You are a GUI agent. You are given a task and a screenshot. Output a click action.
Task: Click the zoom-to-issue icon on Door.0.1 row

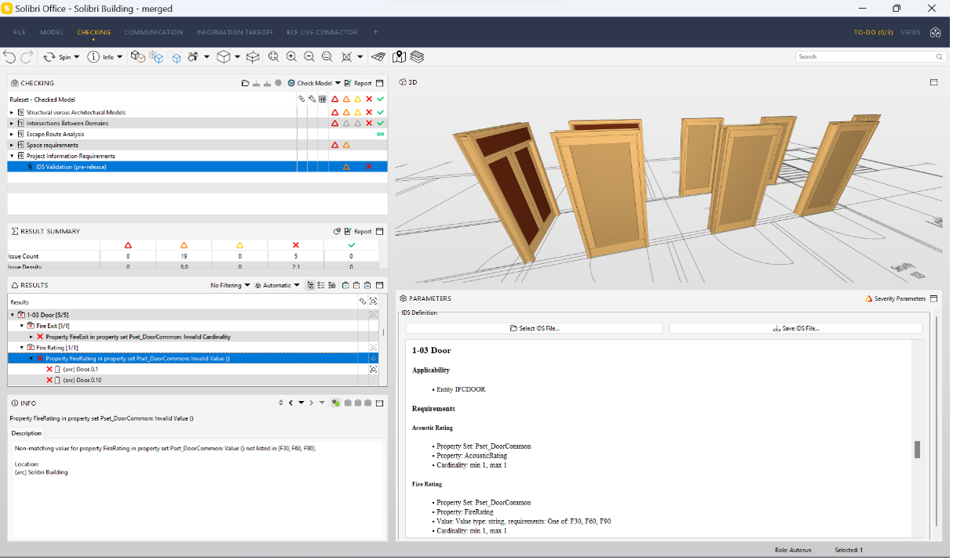click(374, 369)
